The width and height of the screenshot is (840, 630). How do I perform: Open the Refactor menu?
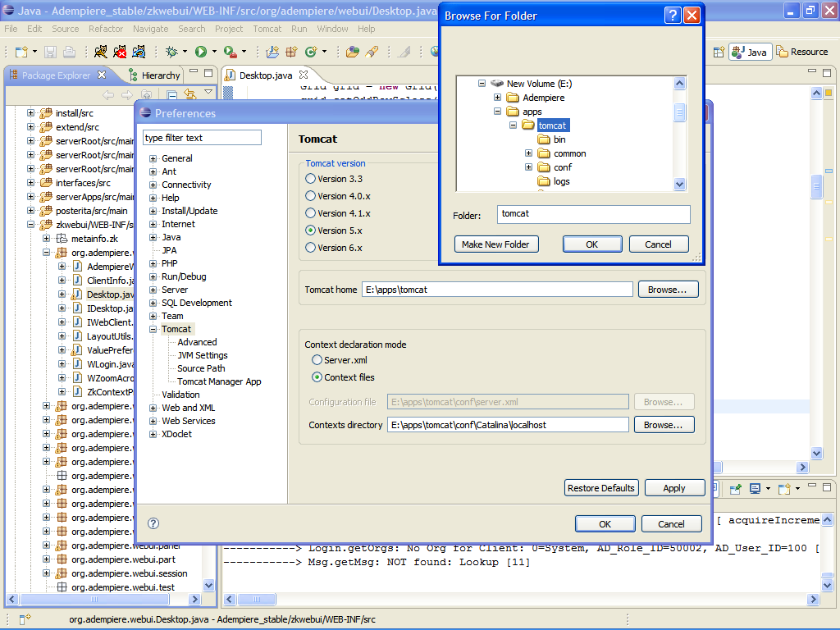pos(106,29)
